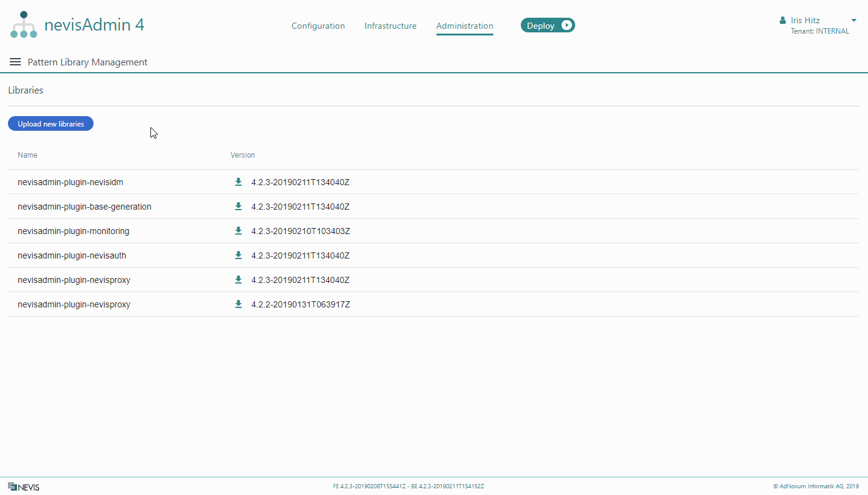Click the nevisAdmin 4 tree logo
The width and height of the screenshot is (868, 495).
click(24, 25)
